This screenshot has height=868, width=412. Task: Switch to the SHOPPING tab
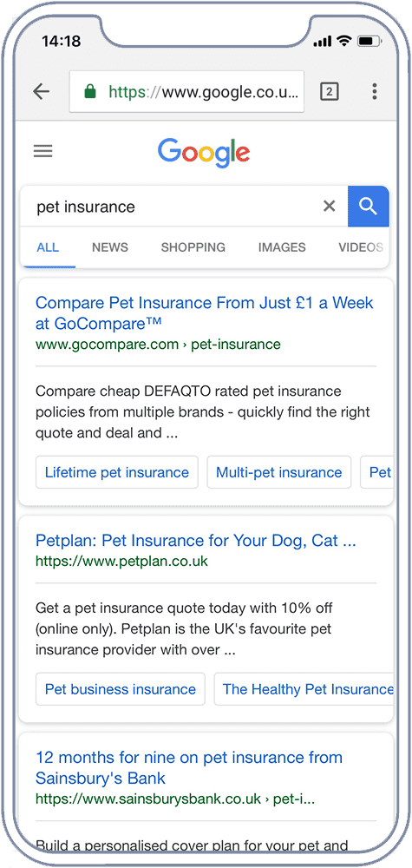[x=193, y=247]
